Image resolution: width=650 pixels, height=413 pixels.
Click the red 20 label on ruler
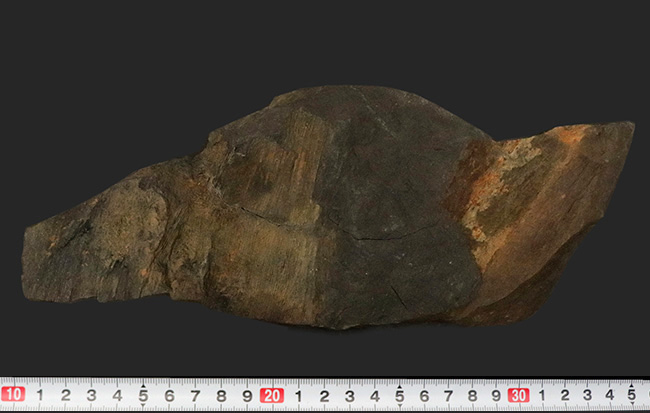click(271, 395)
